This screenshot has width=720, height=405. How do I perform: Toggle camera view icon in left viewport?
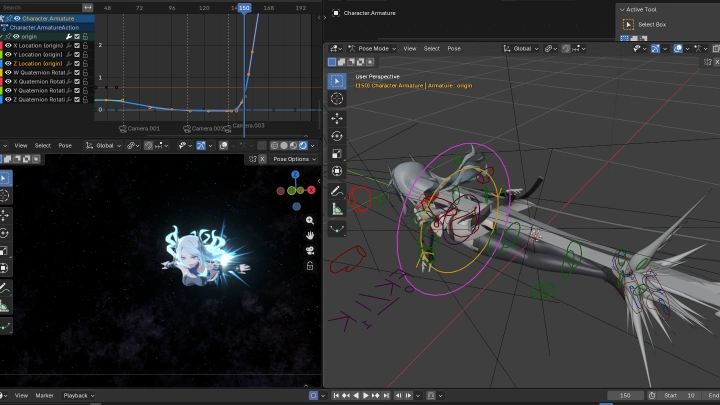[310, 251]
